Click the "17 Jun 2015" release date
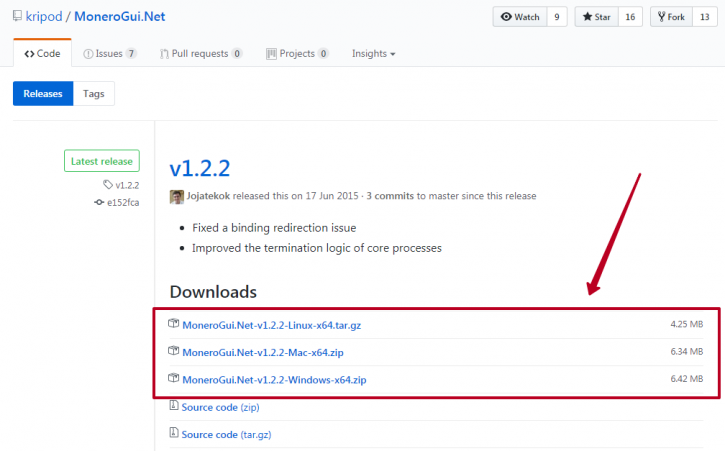Viewport: 725px width, 451px height. click(x=332, y=196)
